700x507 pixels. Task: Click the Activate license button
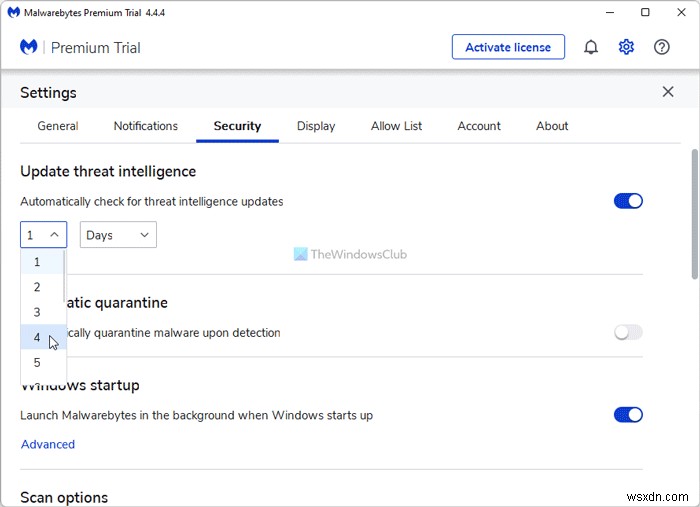tap(508, 47)
